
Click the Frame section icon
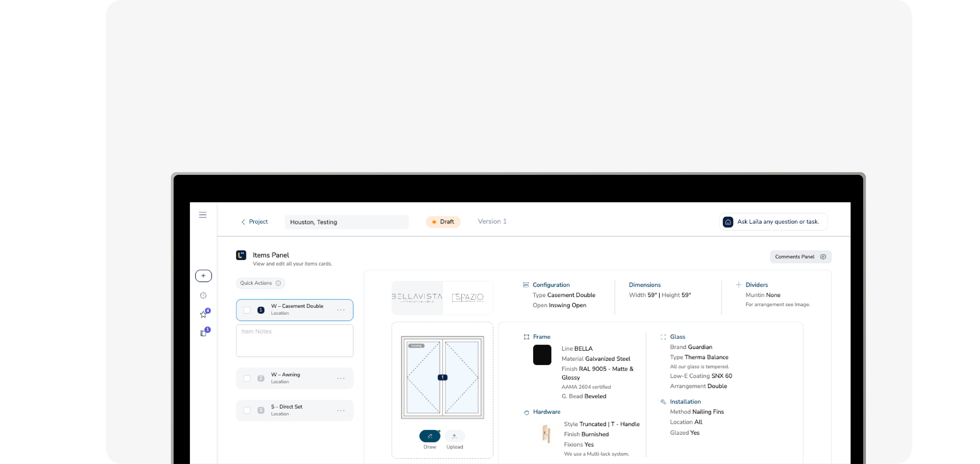coord(526,337)
